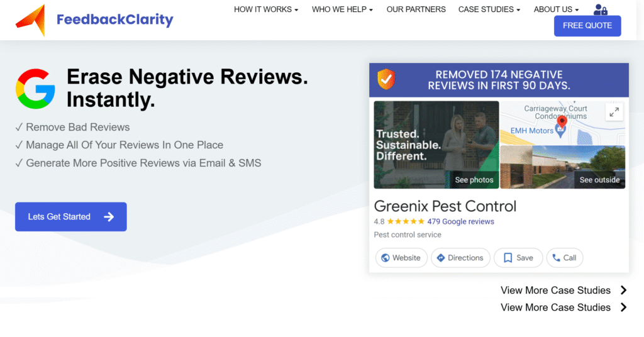
Task: Click the 'Erase Negative Reviews. Instantly.' heading
Action: click(187, 88)
